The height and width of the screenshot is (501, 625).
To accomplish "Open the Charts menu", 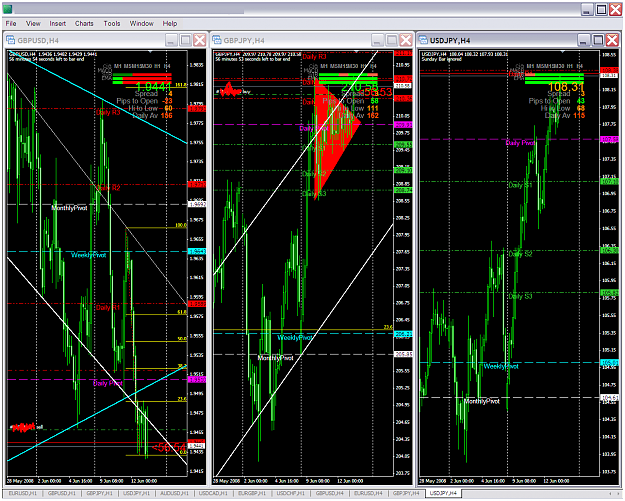I will click(84, 24).
